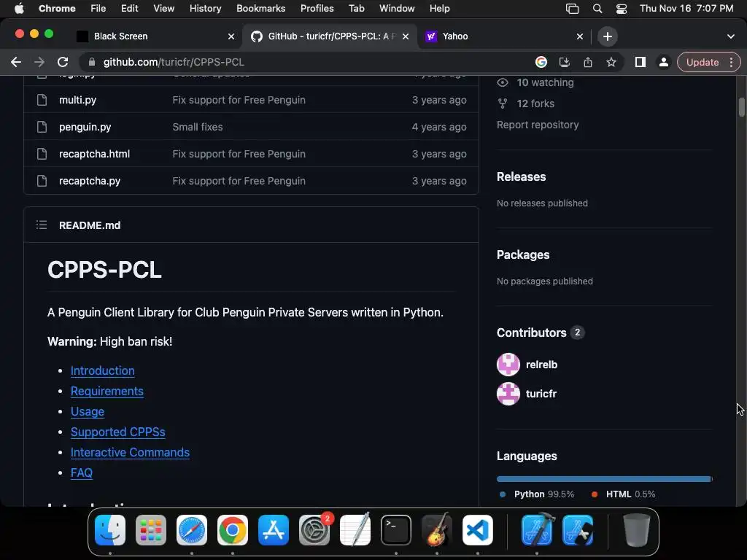
Task: Open System Settings from the Dock
Action: point(314,530)
